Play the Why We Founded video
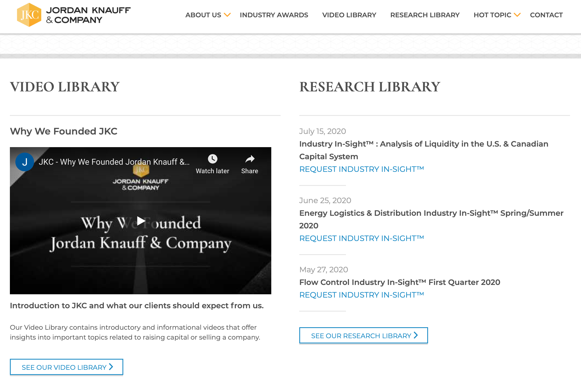The width and height of the screenshot is (581, 392). pyautogui.click(x=141, y=221)
